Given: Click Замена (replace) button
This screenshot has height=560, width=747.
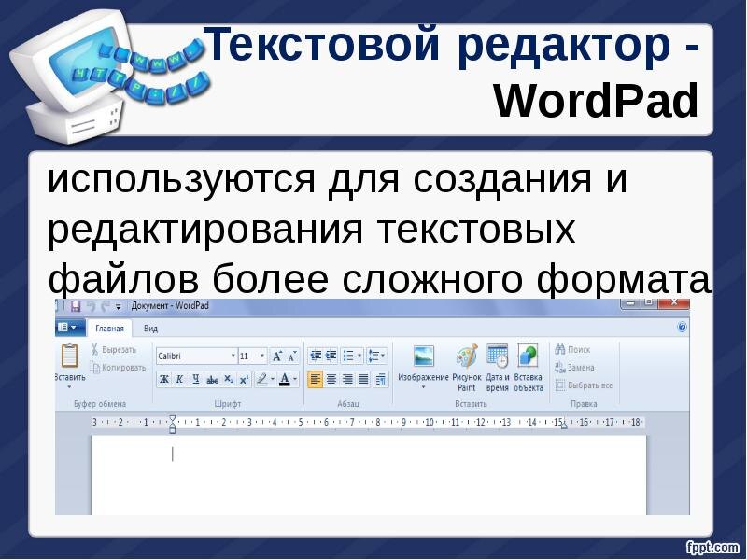Looking at the screenshot, I should [x=574, y=367].
